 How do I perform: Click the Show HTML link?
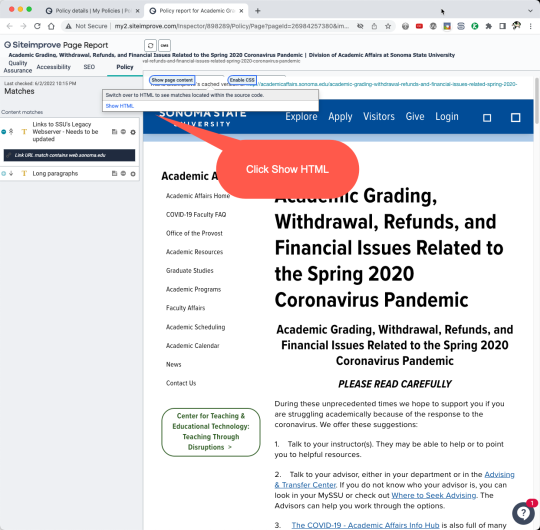click(120, 106)
